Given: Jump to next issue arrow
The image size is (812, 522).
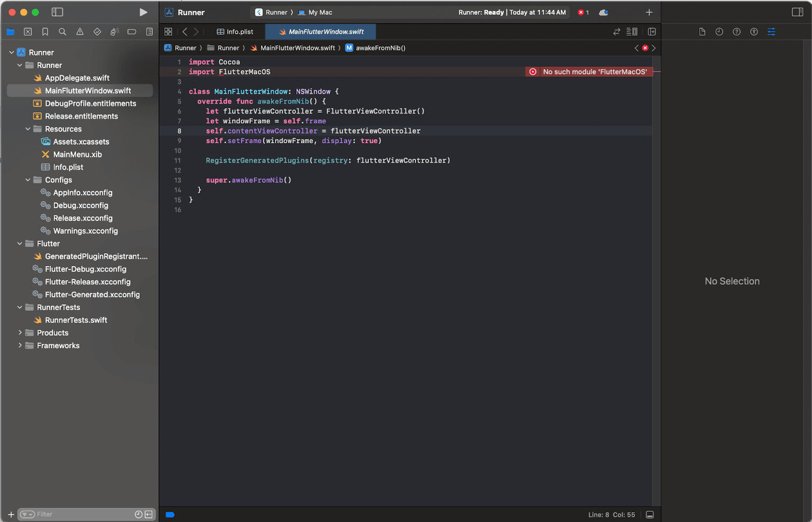Looking at the screenshot, I should click(x=653, y=48).
